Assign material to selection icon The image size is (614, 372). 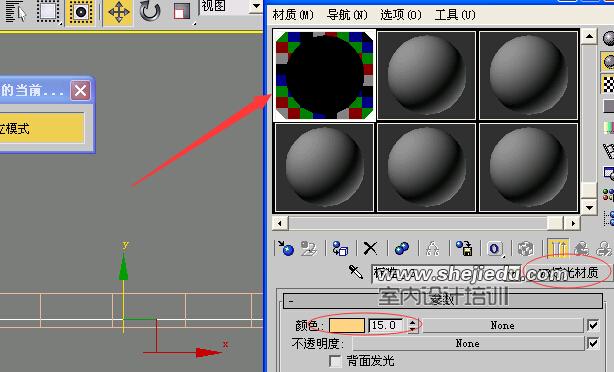[x=340, y=248]
